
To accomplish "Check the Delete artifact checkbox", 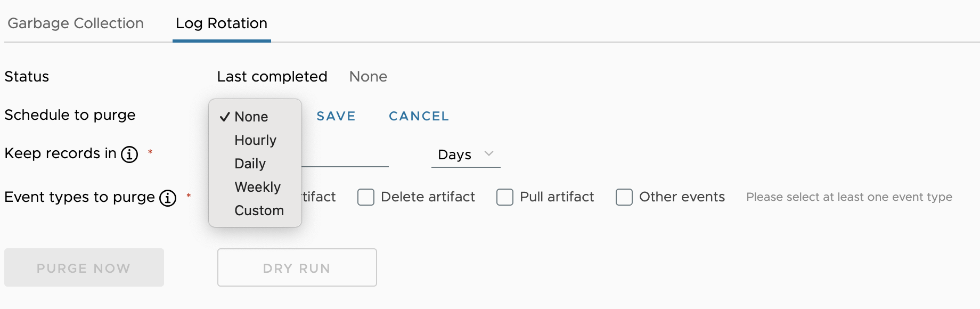I will pyautogui.click(x=365, y=197).
